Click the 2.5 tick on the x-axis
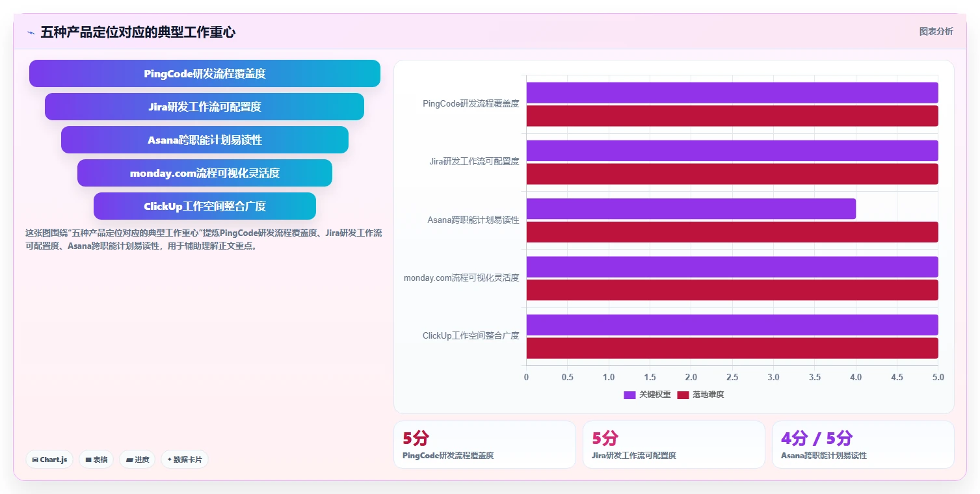The height and width of the screenshot is (494, 980). coord(732,377)
